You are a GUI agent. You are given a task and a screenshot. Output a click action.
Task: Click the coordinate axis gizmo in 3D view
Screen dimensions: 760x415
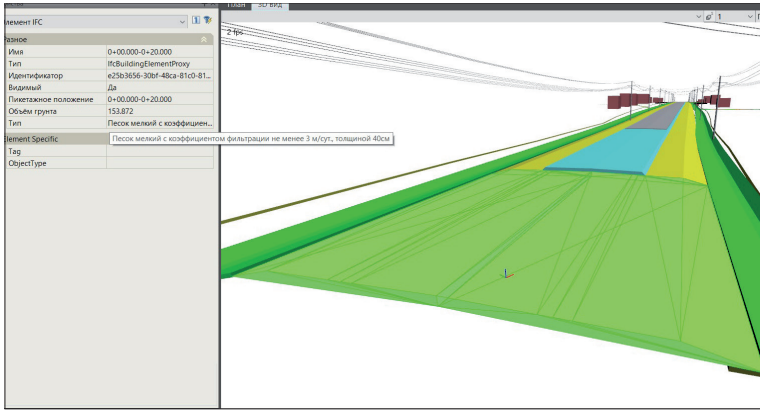[507, 274]
